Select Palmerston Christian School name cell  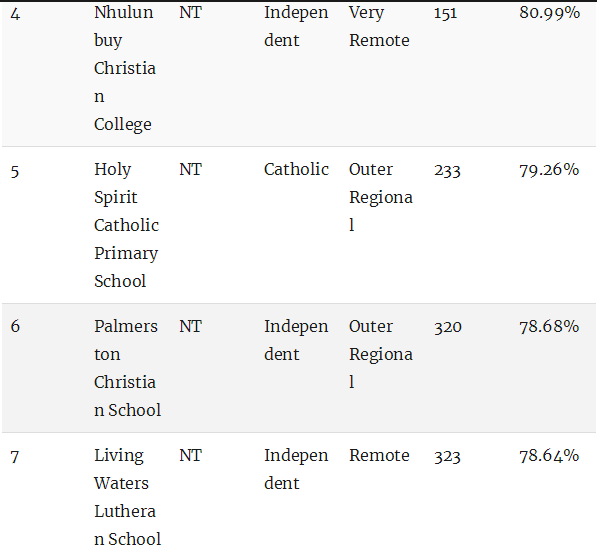coord(128,368)
